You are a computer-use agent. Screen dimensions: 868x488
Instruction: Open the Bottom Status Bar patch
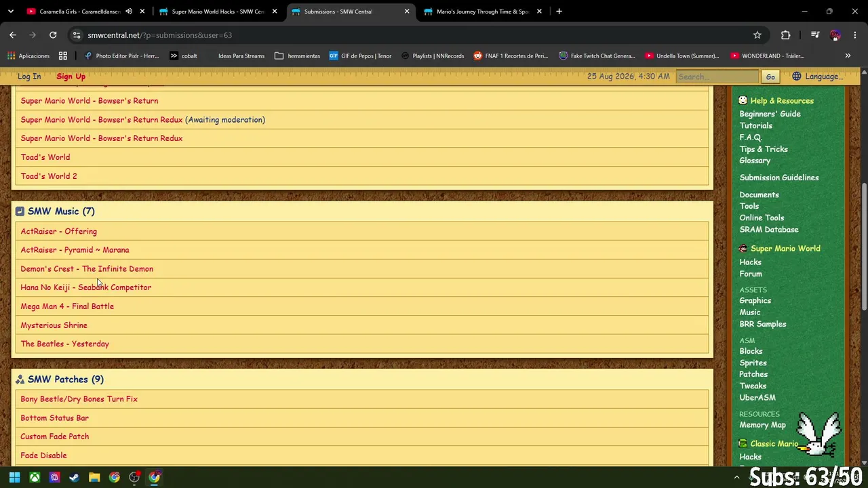click(x=54, y=418)
